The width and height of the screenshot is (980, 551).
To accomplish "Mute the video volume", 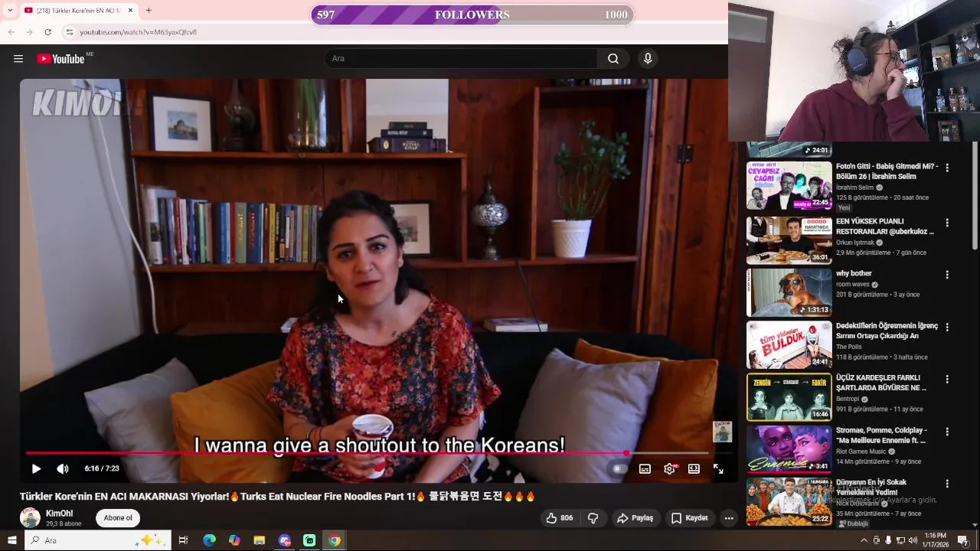I will pos(63,468).
